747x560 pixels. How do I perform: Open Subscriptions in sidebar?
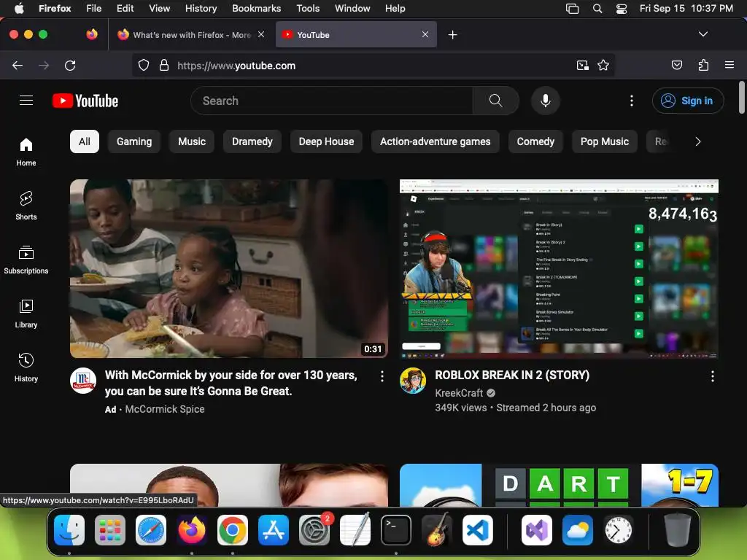(26, 260)
